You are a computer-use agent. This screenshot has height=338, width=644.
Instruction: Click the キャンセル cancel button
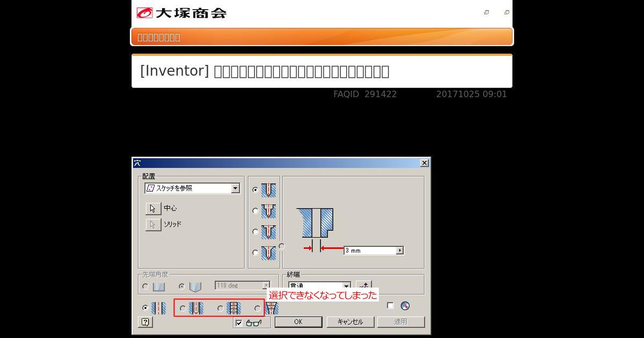pyautogui.click(x=350, y=322)
